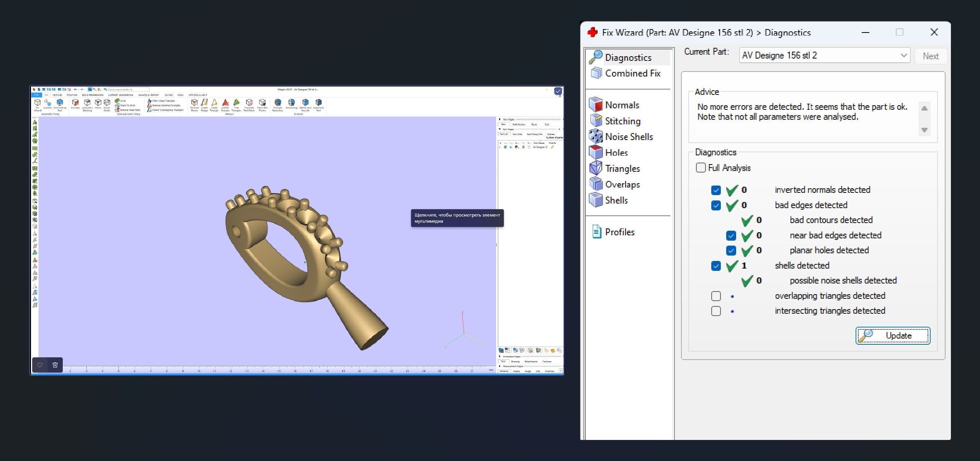Uncheck inverted normals detected checkbox

tap(716, 190)
